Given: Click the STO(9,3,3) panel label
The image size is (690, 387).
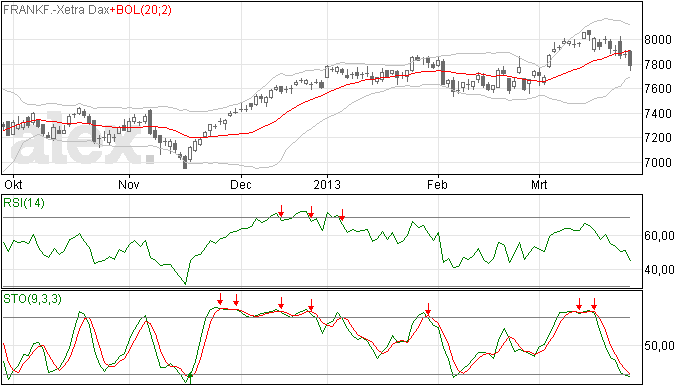Looking at the screenshot, I should (32, 299).
